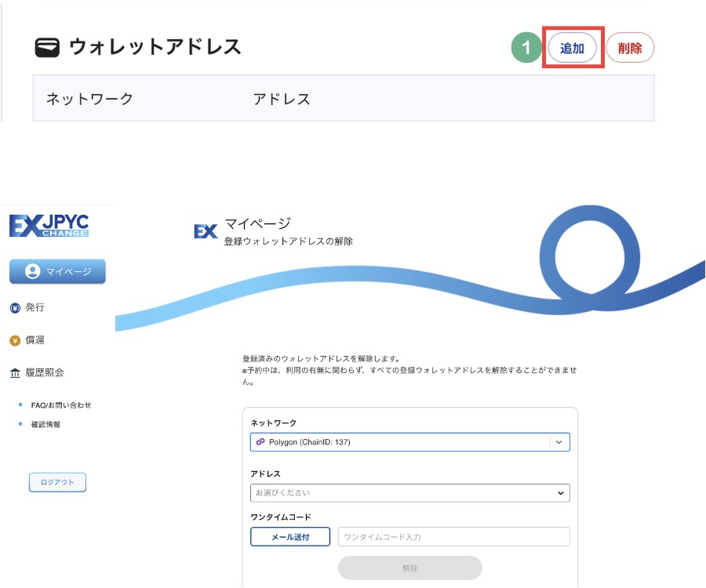The image size is (706, 588).
Task: Click the メール送付 button
Action: pos(290,537)
